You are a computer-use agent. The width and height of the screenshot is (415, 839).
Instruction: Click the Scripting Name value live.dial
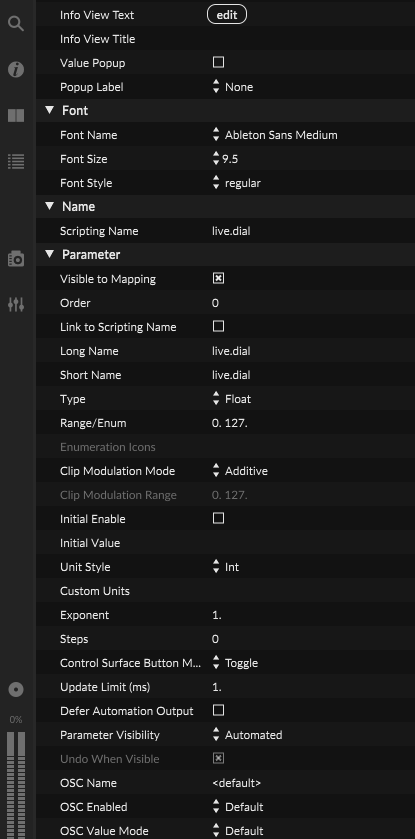(231, 231)
